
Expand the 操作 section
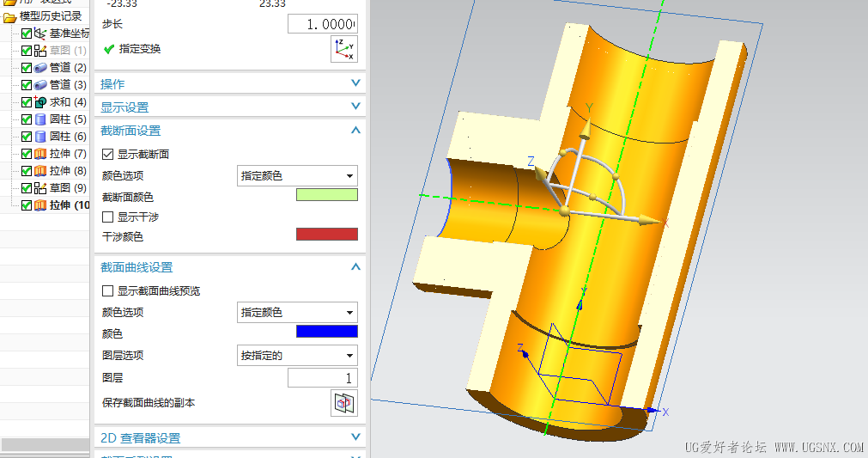[x=355, y=83]
